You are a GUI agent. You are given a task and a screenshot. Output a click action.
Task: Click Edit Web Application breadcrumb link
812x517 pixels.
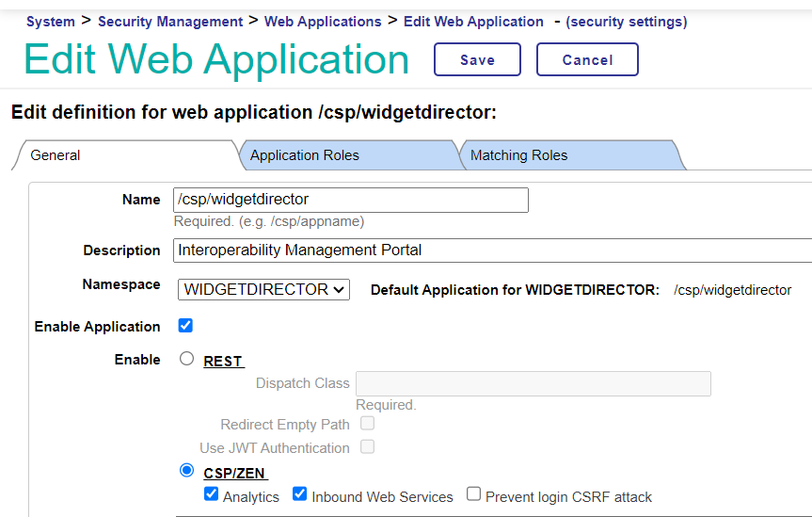[x=473, y=22]
